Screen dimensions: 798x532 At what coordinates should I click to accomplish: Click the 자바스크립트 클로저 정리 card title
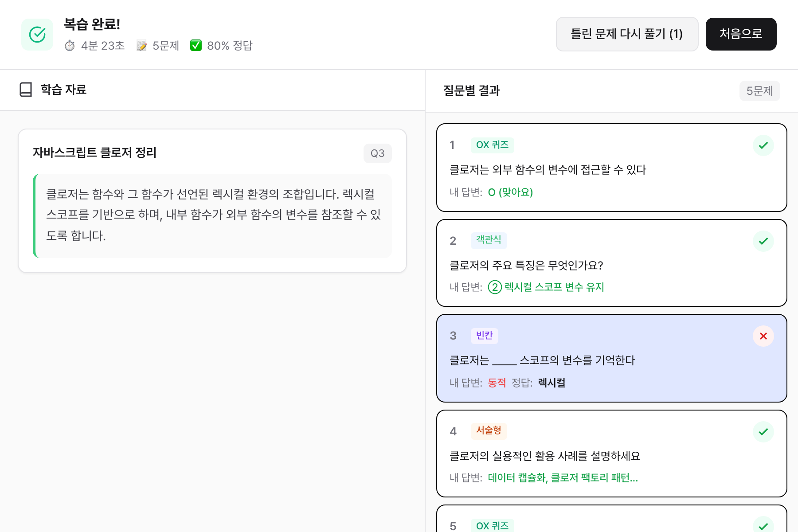pyautogui.click(x=94, y=153)
